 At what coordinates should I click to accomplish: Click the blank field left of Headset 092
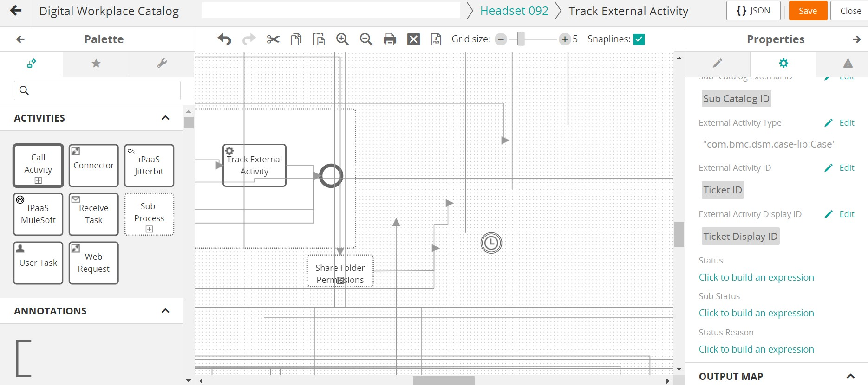[331, 10]
